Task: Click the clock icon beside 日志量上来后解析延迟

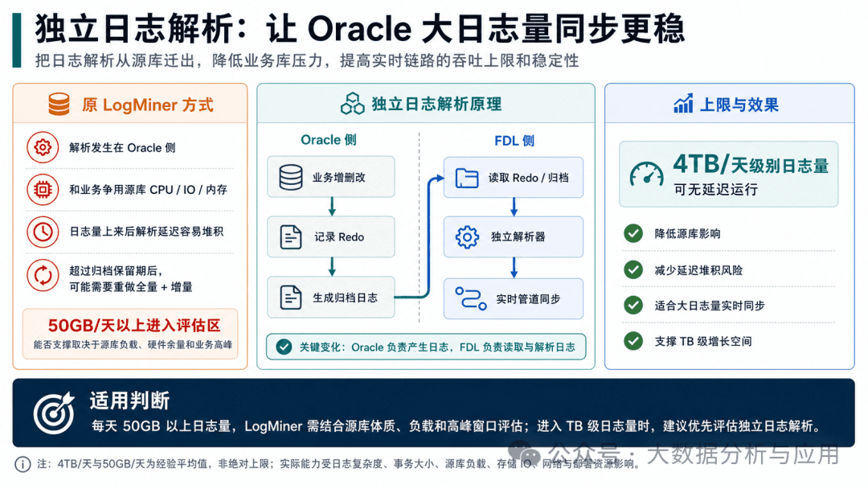Action: click(x=43, y=232)
